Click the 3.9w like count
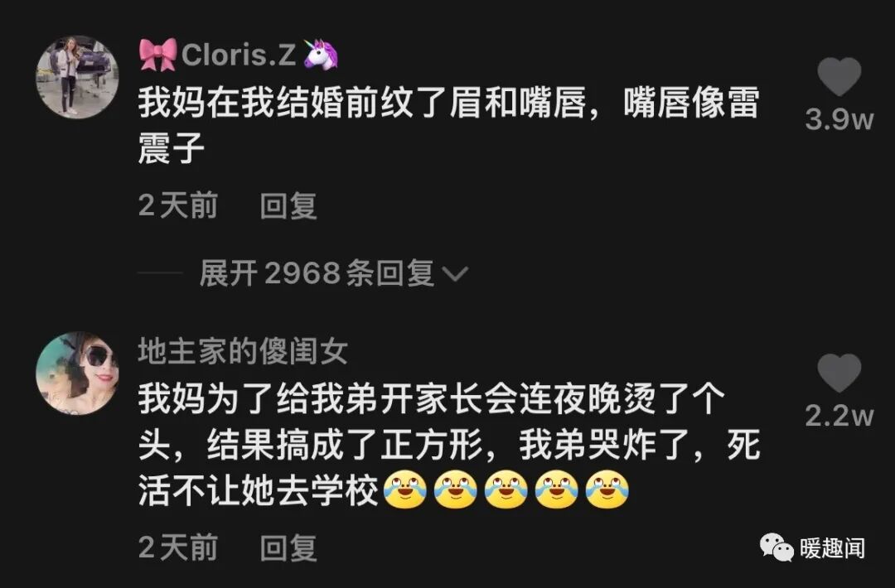Viewport: 895px width, 588px height. pos(839,120)
